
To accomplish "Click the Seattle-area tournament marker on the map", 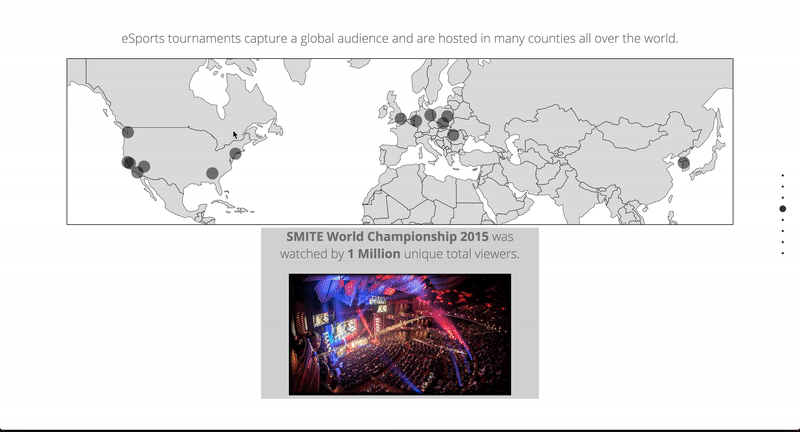I will click(128, 132).
